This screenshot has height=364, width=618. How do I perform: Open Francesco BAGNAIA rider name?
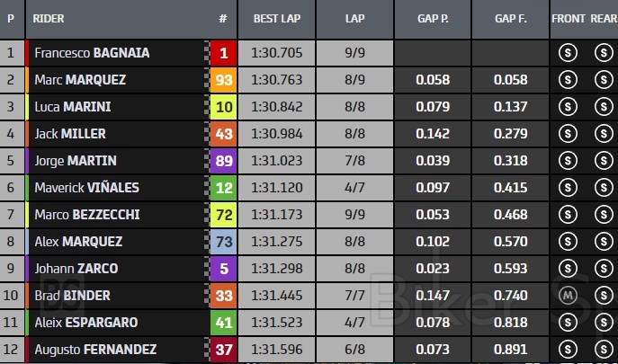point(92,53)
